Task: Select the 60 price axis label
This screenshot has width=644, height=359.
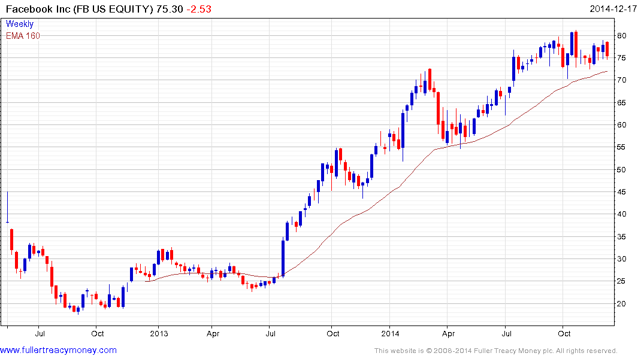Action: 622,124
